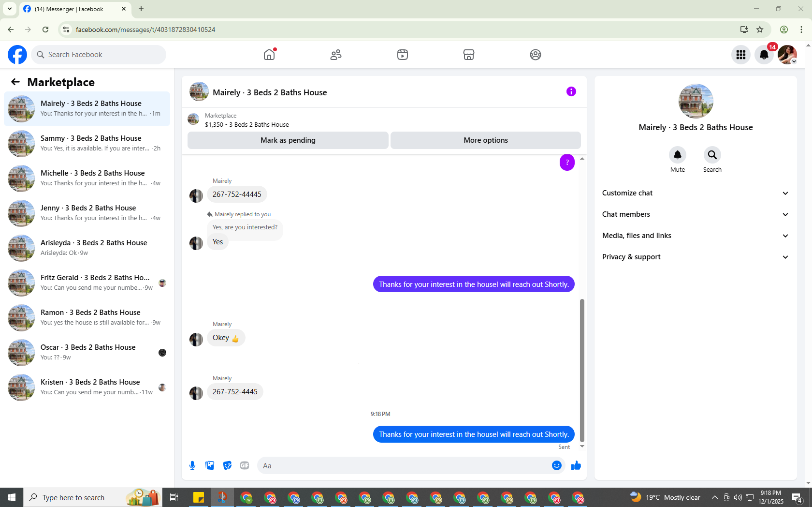
Task: Send a voice clip with the microphone icon
Action: [x=192, y=465]
